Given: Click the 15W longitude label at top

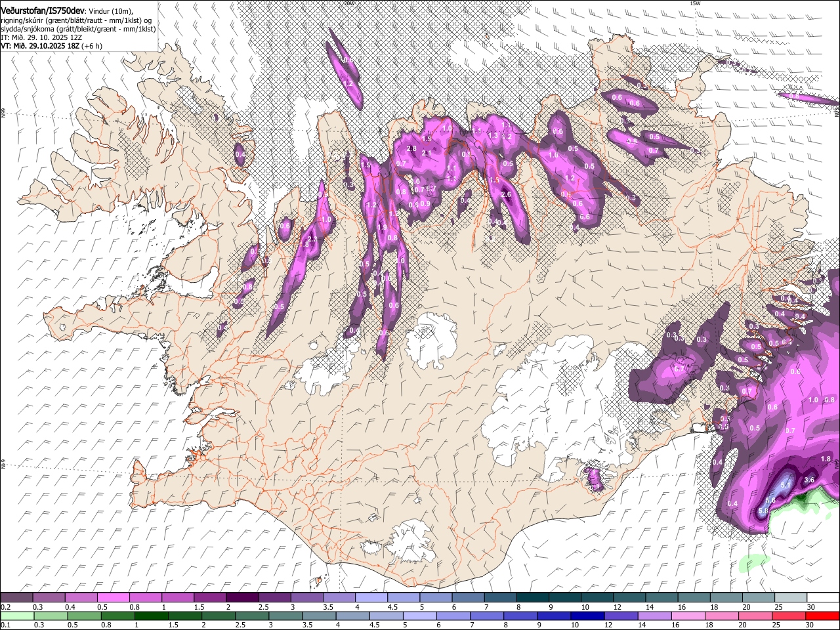Looking at the screenshot, I should click(x=695, y=3).
